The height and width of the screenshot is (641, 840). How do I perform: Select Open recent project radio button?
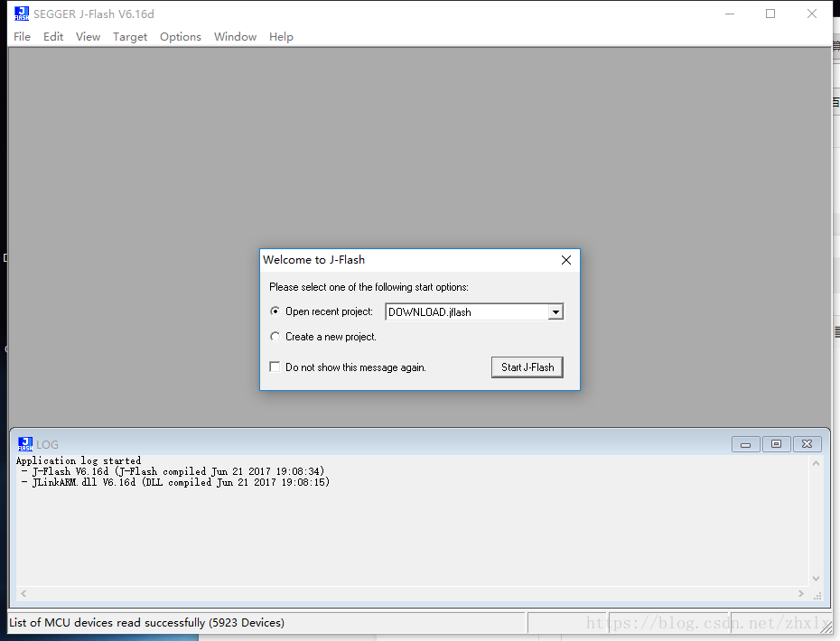[275, 311]
